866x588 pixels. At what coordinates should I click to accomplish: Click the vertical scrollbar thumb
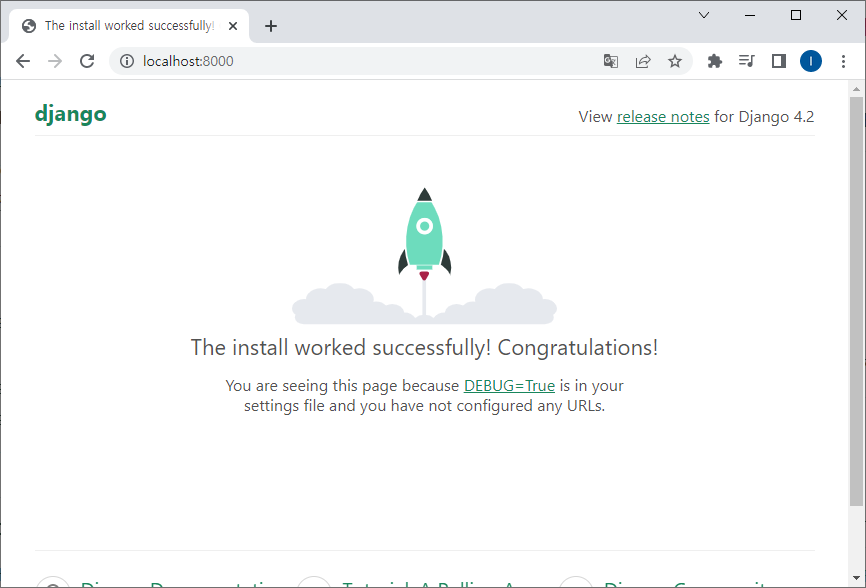coord(856,301)
